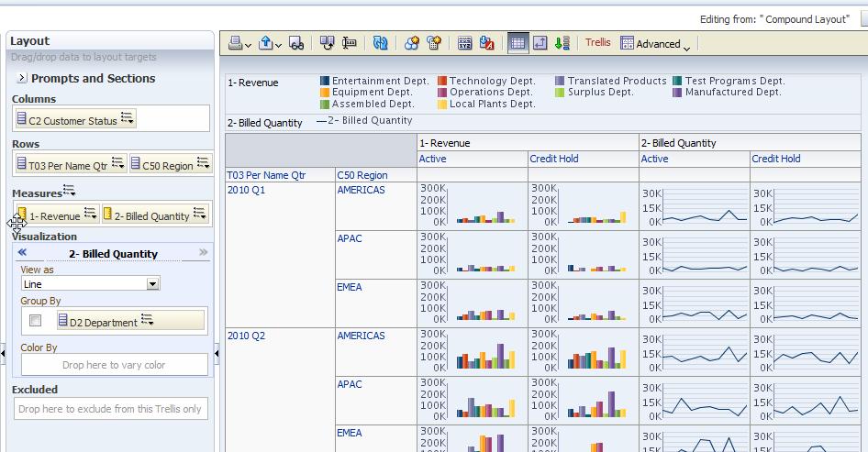Click Credit Hold header under 2- Billed Quantity
The width and height of the screenshot is (868, 452).
776,159
